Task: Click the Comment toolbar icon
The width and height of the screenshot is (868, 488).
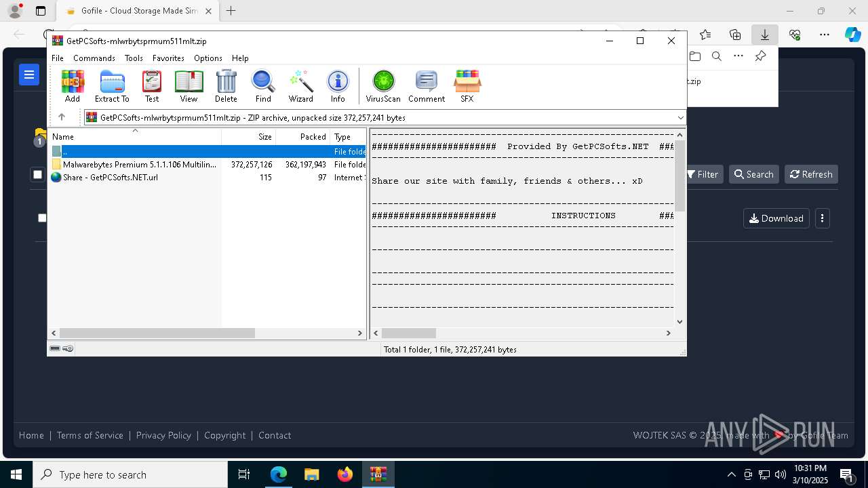Action: click(x=427, y=87)
